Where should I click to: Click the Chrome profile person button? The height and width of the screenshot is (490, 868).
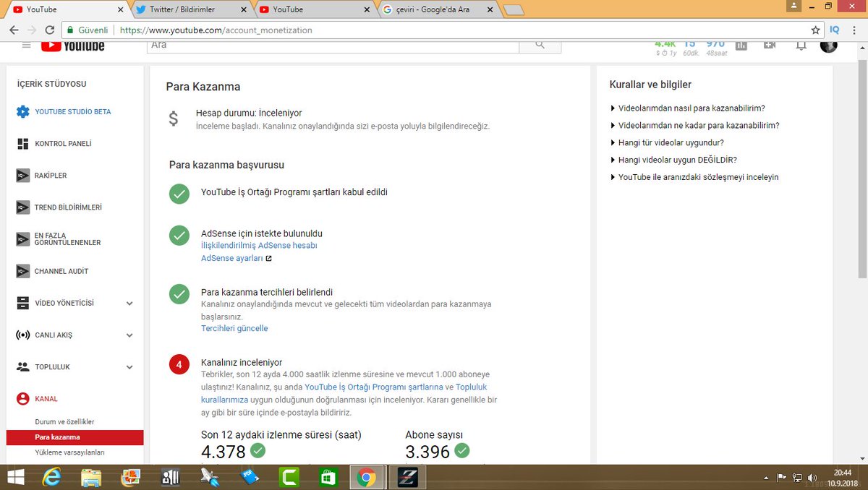(795, 6)
